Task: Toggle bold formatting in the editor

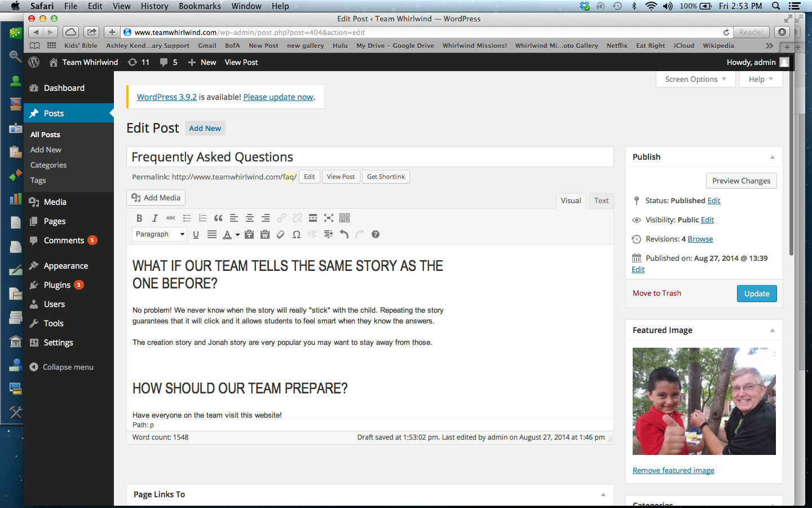Action: point(139,218)
